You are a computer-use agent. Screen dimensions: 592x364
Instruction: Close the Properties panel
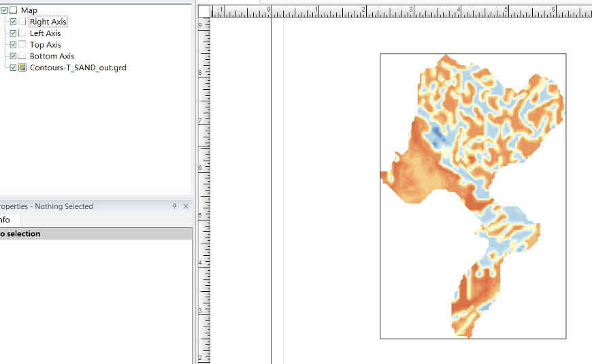click(185, 206)
